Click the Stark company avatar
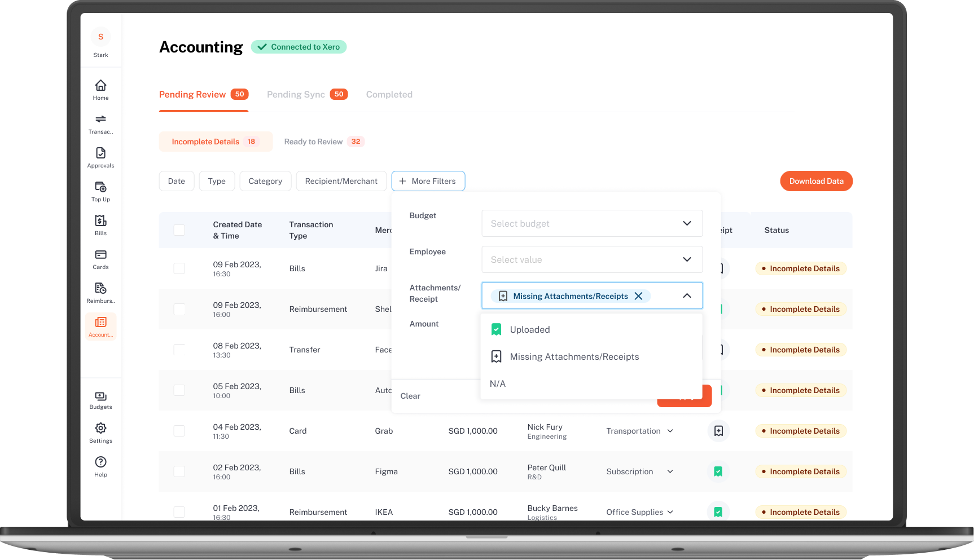The image size is (974, 560). click(100, 37)
